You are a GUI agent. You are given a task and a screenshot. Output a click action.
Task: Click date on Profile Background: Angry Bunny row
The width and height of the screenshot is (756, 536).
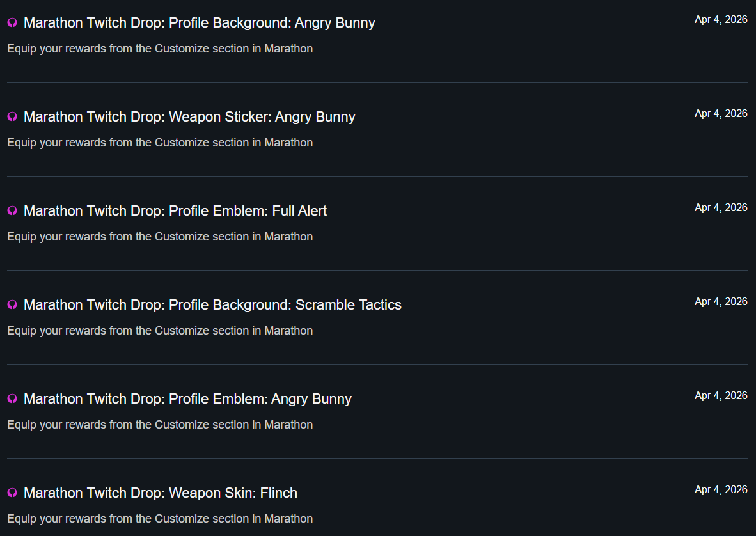point(721,20)
